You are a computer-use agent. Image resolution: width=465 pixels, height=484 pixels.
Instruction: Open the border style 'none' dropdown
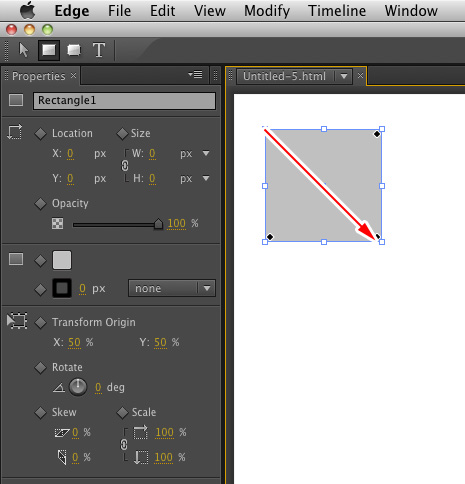coord(172,288)
